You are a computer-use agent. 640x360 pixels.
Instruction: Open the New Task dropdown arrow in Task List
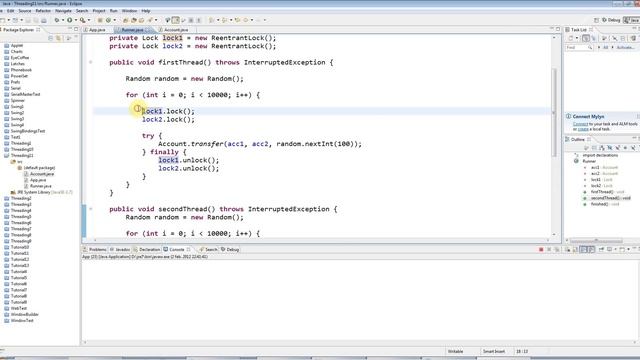(x=576, y=38)
